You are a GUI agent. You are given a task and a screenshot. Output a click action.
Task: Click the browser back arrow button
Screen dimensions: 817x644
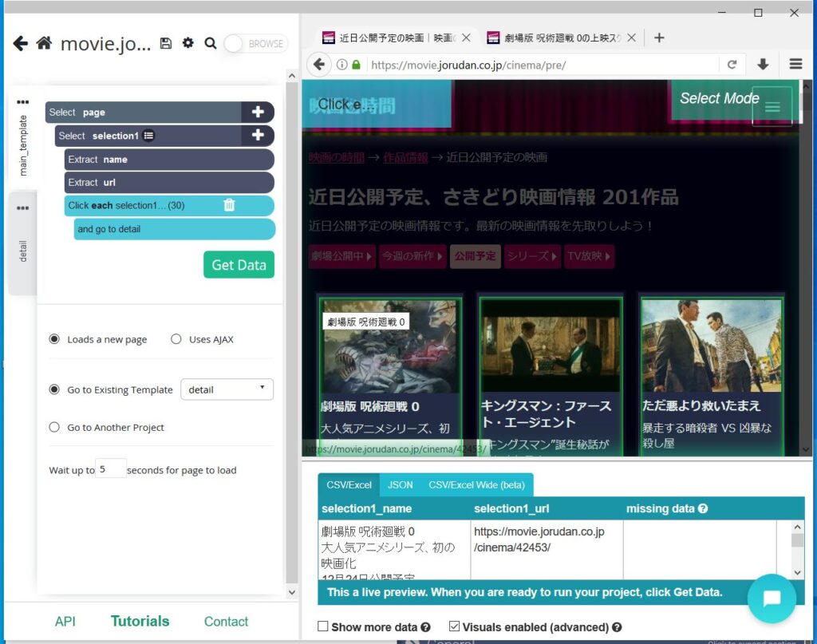point(319,65)
